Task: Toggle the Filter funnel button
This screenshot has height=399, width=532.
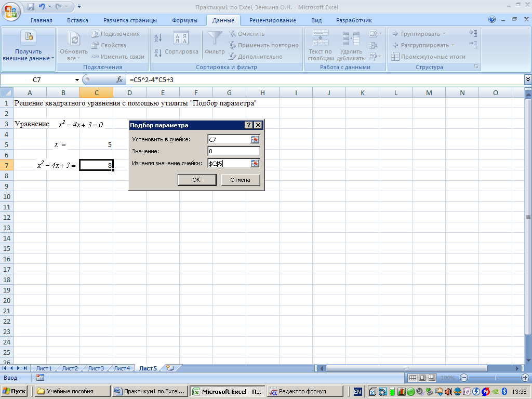Action: coord(215,43)
